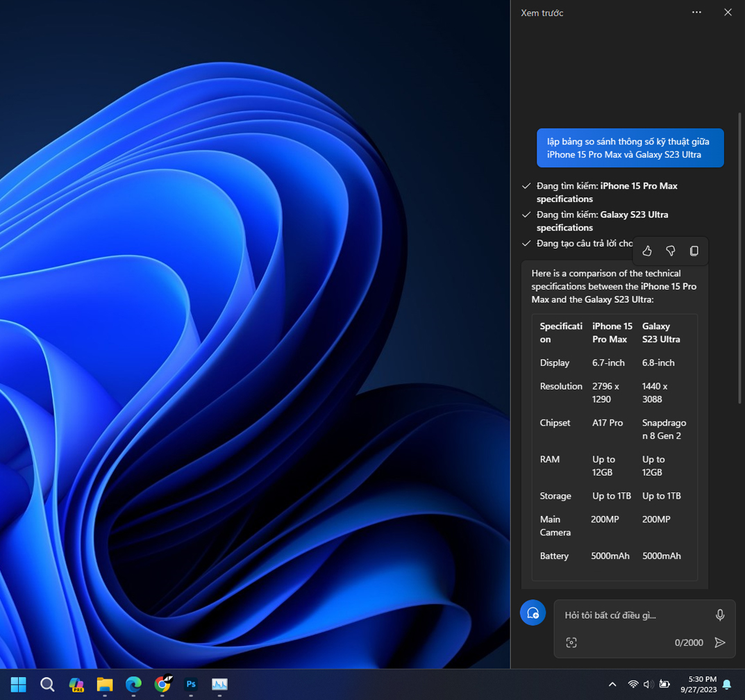Click the '1440 x 3088' resolution cell
Screen dimensions: 745x700
(655, 392)
